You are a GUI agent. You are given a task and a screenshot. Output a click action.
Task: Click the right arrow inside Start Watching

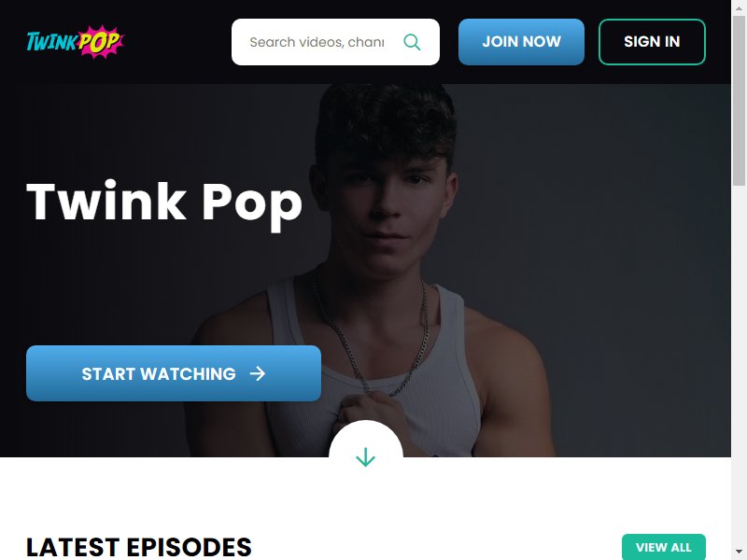(258, 374)
